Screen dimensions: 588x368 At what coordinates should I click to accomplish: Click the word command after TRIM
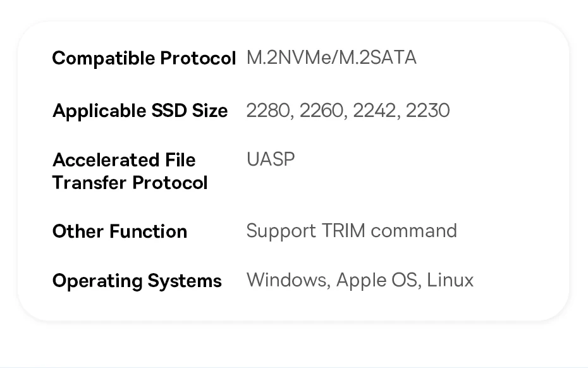coord(414,231)
